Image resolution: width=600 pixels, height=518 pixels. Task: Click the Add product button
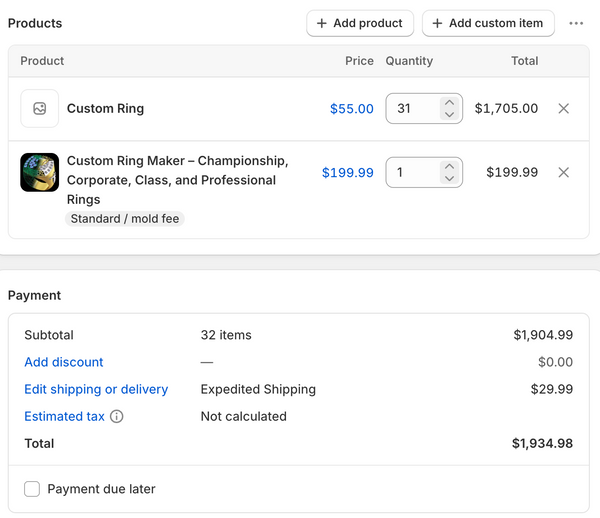pos(360,23)
